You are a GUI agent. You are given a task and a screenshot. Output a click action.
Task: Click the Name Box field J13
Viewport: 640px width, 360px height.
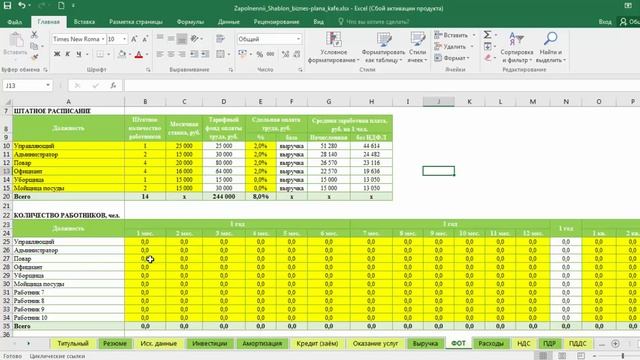[24, 85]
